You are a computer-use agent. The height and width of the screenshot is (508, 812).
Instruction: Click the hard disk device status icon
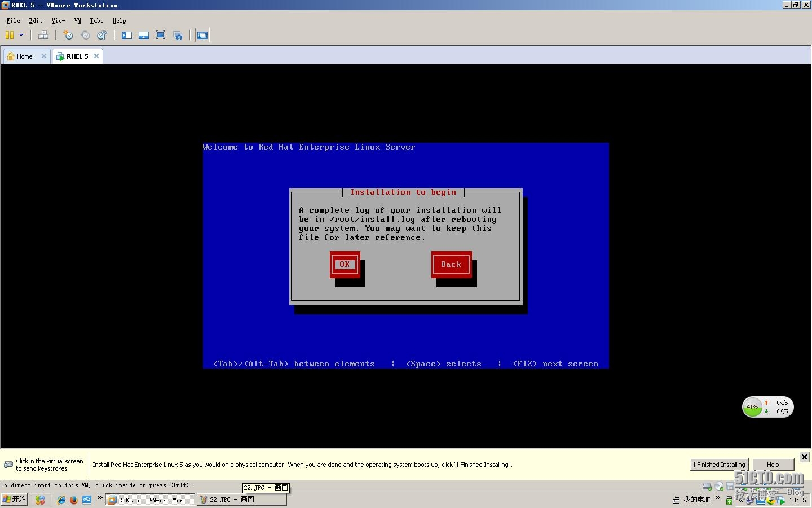pyautogui.click(x=707, y=487)
